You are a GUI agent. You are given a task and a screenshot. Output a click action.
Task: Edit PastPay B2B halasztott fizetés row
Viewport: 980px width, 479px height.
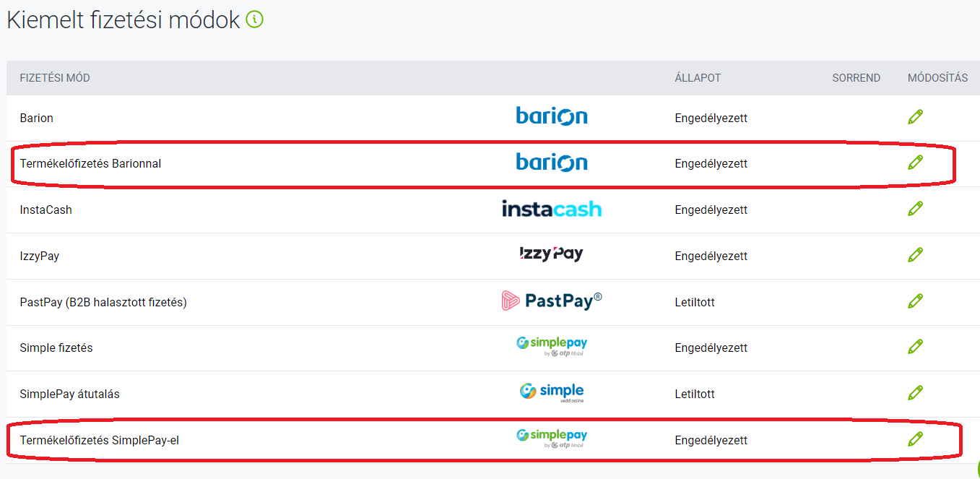[916, 301]
